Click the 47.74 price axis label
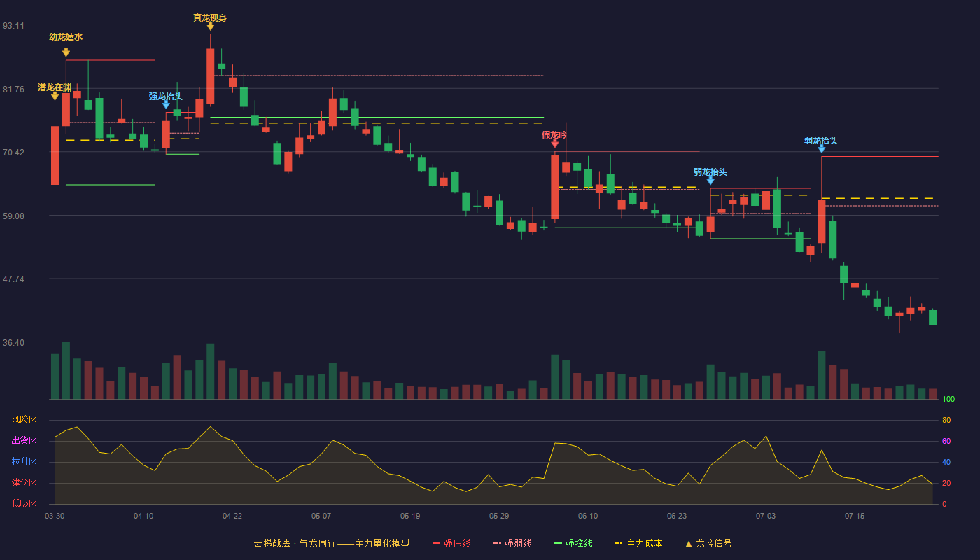This screenshot has height=560, width=980. pyautogui.click(x=13, y=279)
